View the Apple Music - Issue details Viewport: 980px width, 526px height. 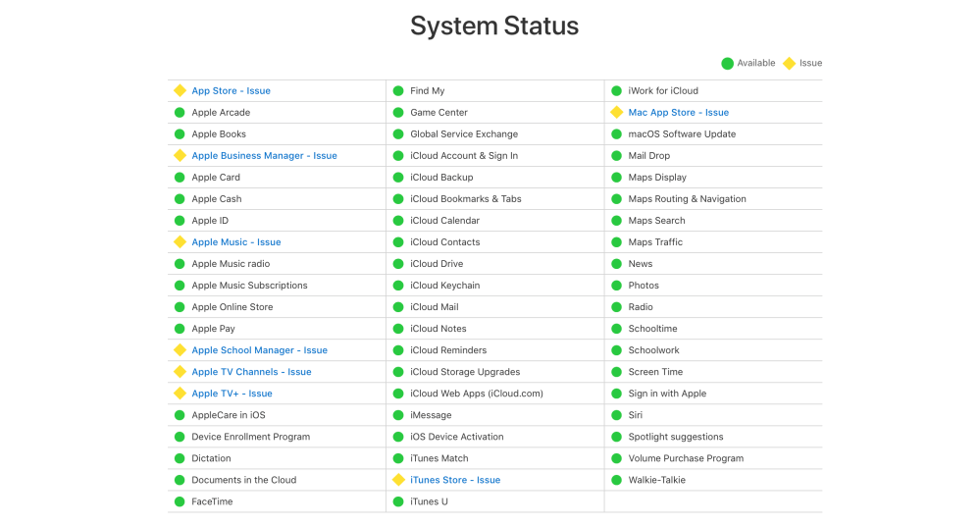click(x=235, y=241)
